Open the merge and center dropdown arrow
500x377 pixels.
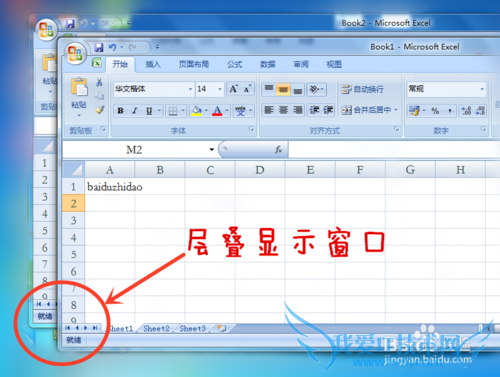[396, 110]
